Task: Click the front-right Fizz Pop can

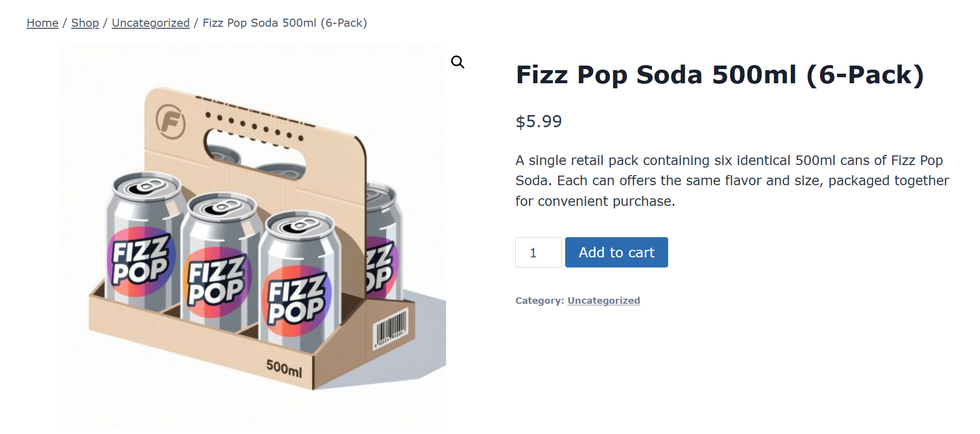Action: pyautogui.click(x=299, y=283)
